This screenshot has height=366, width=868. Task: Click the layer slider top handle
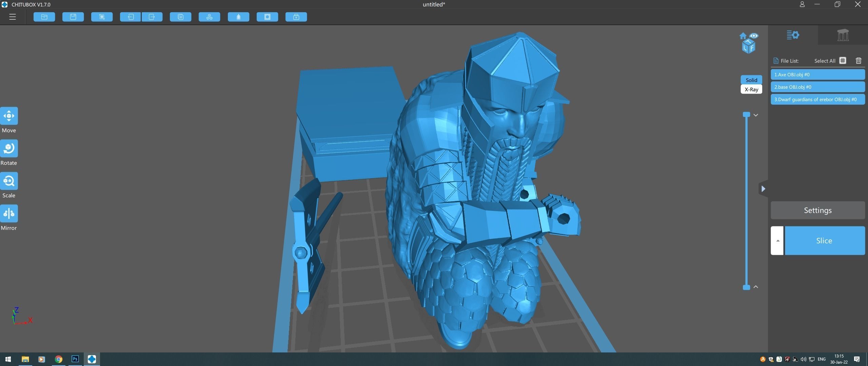pyautogui.click(x=746, y=115)
